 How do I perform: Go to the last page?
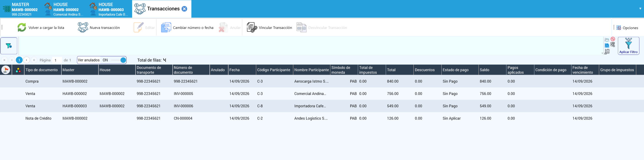[34, 60]
